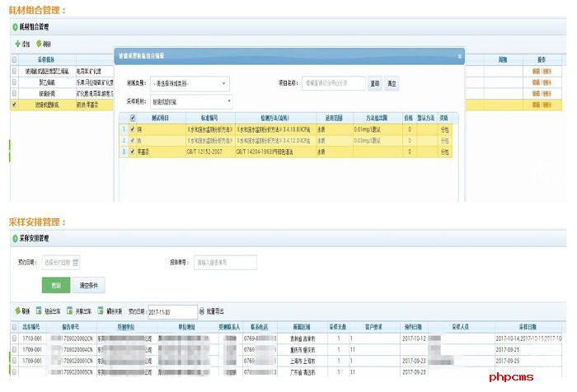This screenshot has width=577, height=392.
Task: Click the 清空条件 button
Action: point(90,286)
